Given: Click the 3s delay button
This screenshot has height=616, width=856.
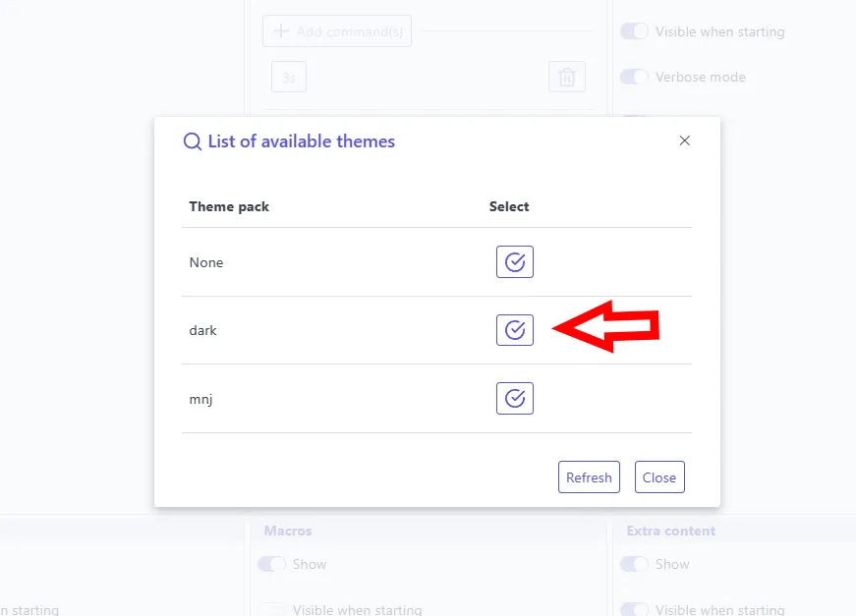Looking at the screenshot, I should pos(289,77).
